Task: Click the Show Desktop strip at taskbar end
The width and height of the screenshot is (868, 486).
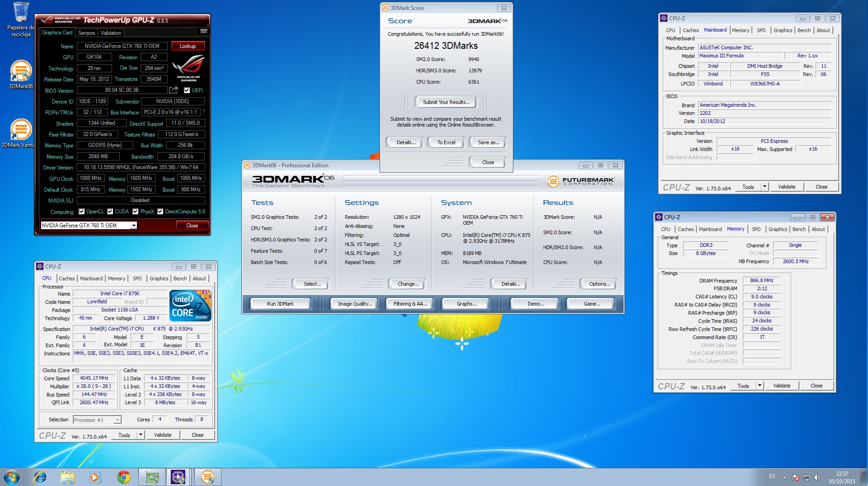Action: pos(864,477)
